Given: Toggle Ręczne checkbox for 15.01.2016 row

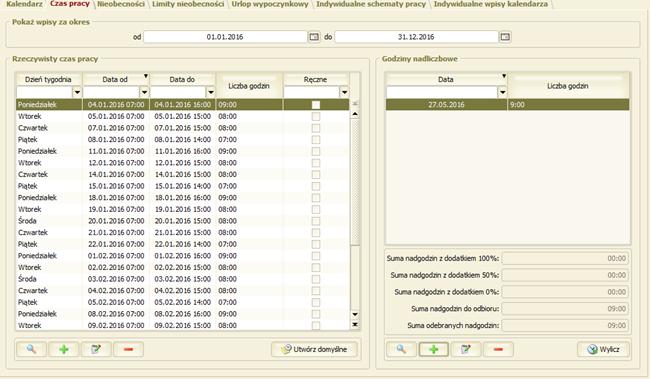Looking at the screenshot, I should click(316, 186).
